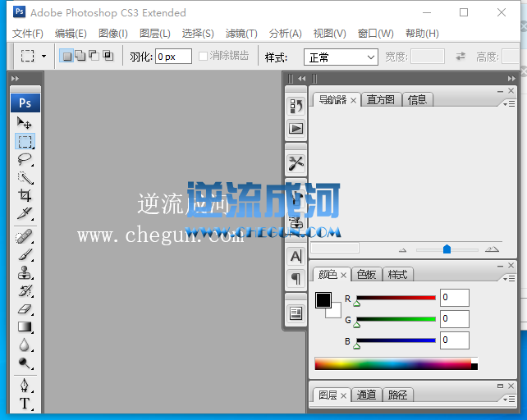Open the 选择(S) menu
The width and height of the screenshot is (527, 420).
pos(198,34)
